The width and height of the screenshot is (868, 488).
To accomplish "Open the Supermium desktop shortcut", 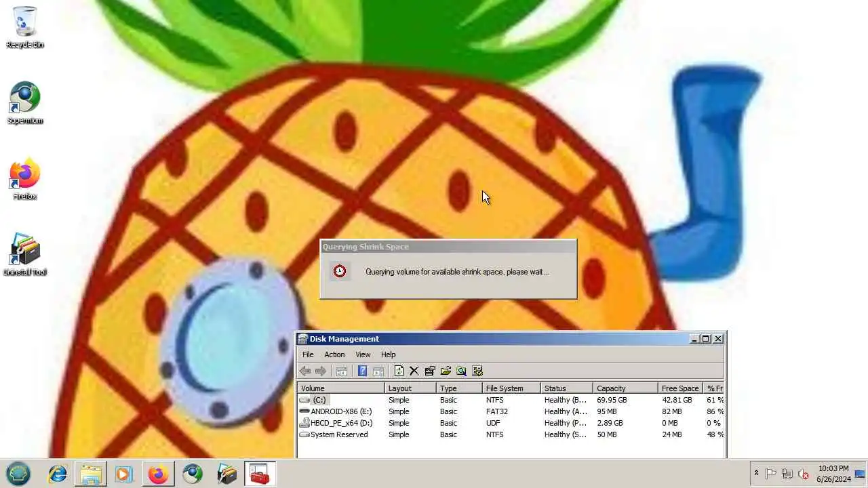I will (x=25, y=103).
